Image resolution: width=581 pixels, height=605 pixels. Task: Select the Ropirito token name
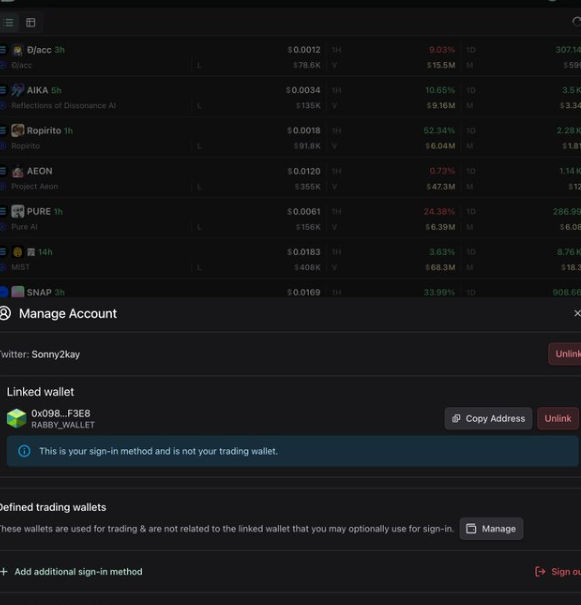pyautogui.click(x=44, y=131)
